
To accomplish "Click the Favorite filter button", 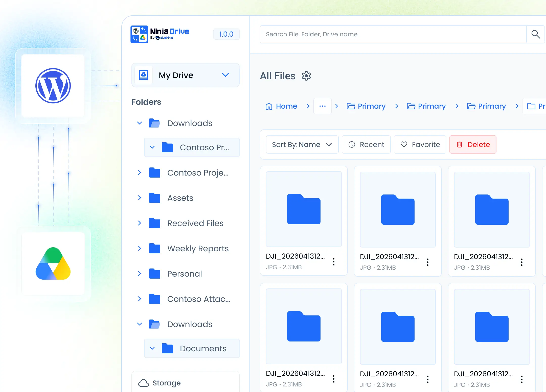I will click(420, 144).
